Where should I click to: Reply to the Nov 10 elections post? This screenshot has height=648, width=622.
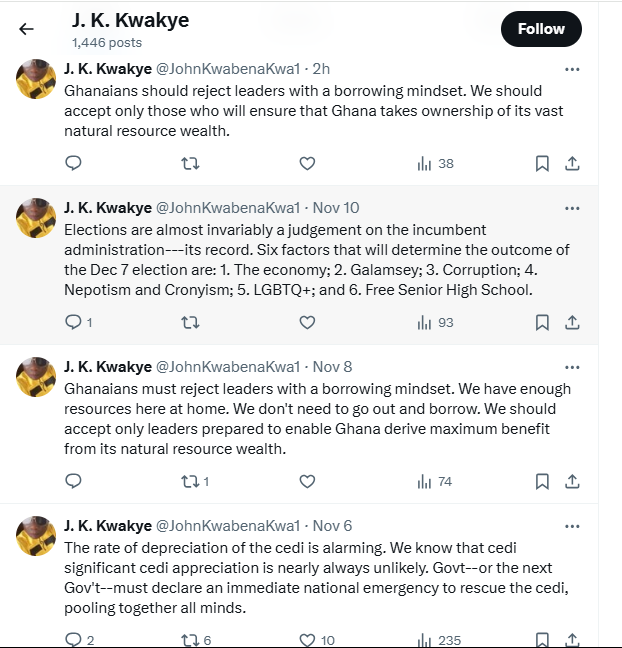pyautogui.click(x=79, y=322)
